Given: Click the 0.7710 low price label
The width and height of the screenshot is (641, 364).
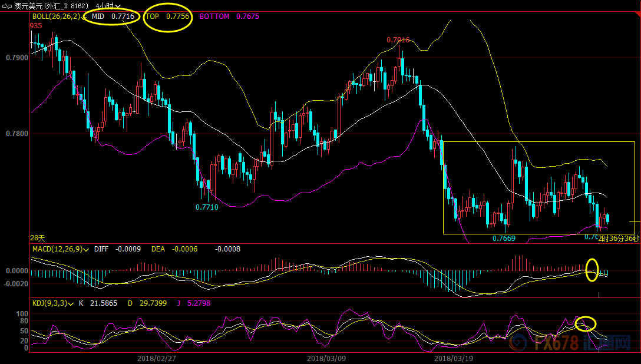Looking at the screenshot, I should 207,207.
